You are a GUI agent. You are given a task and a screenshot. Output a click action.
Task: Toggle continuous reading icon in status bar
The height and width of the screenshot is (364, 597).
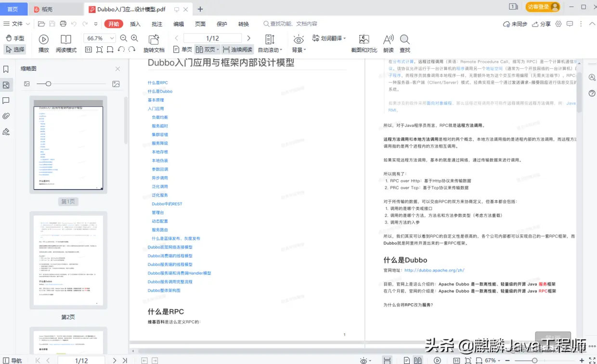click(387, 360)
